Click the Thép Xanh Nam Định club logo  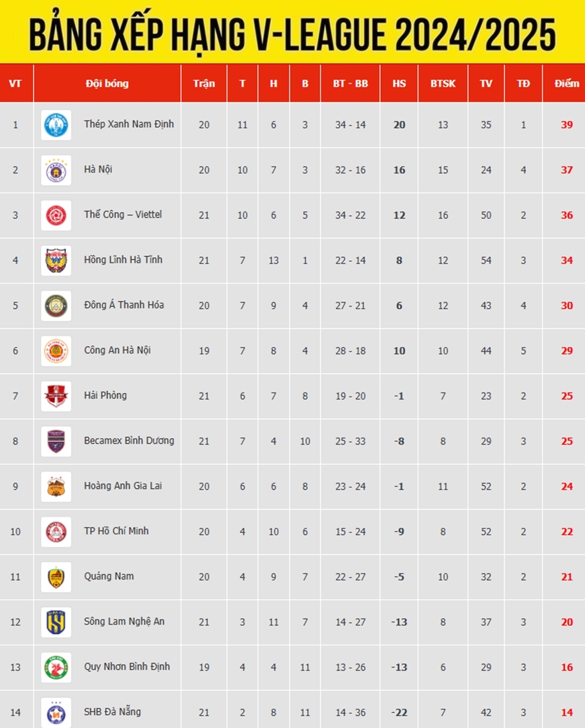tap(56, 125)
